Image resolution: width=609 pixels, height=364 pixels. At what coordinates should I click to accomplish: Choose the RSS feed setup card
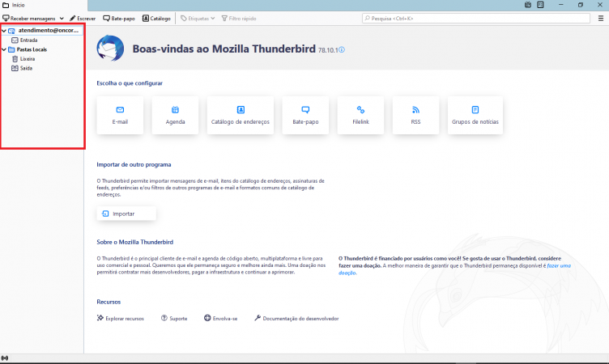(416, 115)
